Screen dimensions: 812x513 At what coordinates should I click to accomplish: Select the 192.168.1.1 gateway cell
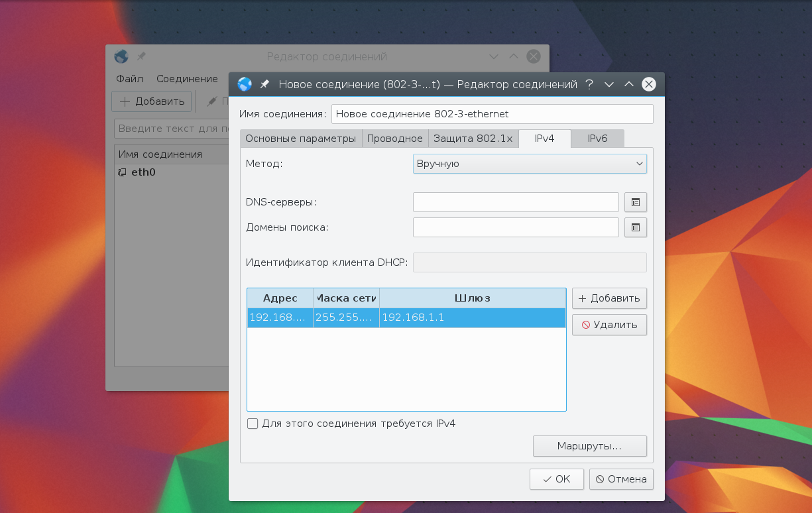[x=472, y=318]
